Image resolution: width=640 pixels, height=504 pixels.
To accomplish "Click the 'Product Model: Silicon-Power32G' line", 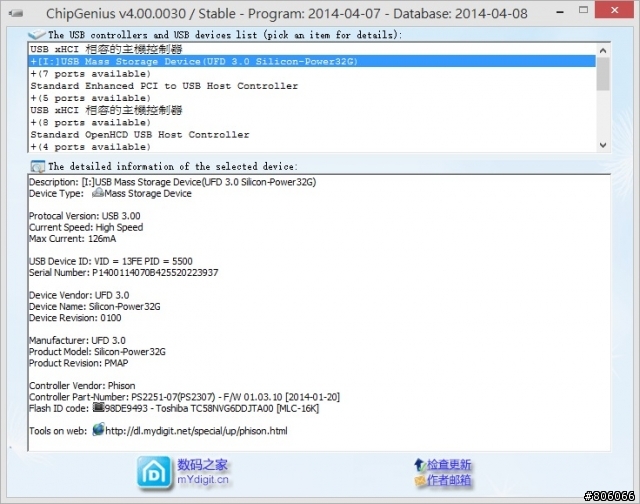I will tap(98, 352).
